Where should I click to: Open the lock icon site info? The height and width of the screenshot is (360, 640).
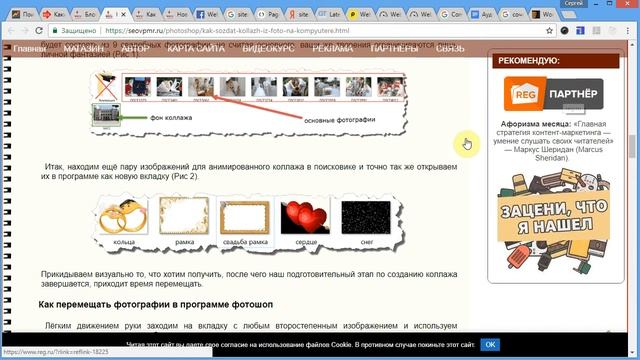(x=55, y=31)
